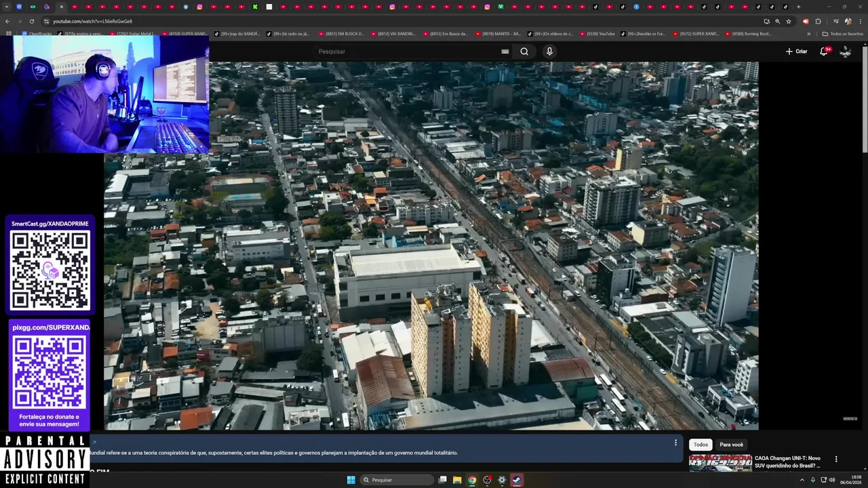The image size is (868, 488).
Task: Open the Chrome three-dot menu
Action: 860,21
